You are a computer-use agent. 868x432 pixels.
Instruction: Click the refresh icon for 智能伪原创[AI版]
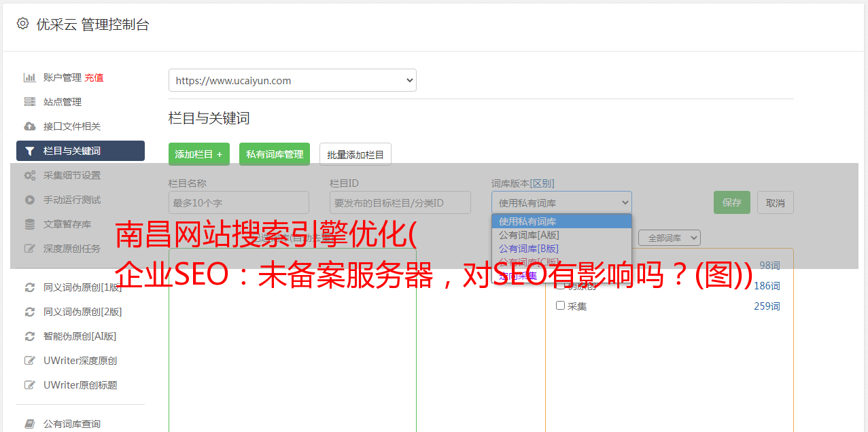pyautogui.click(x=29, y=336)
